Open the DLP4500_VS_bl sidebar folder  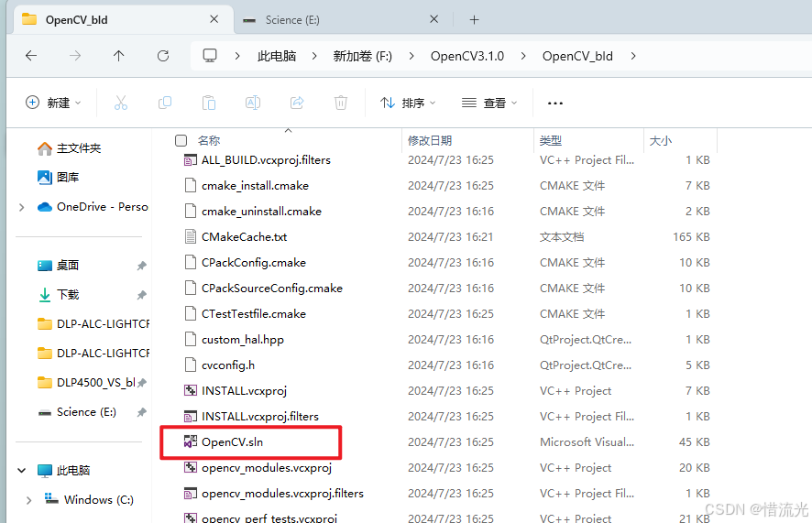click(86, 383)
